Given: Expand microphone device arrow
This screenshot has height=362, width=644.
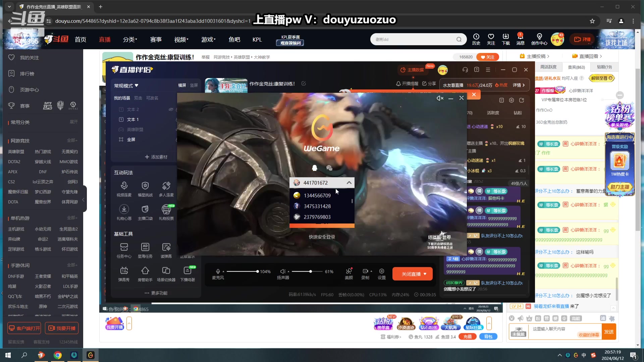Looking at the screenshot, I should 223,271.
